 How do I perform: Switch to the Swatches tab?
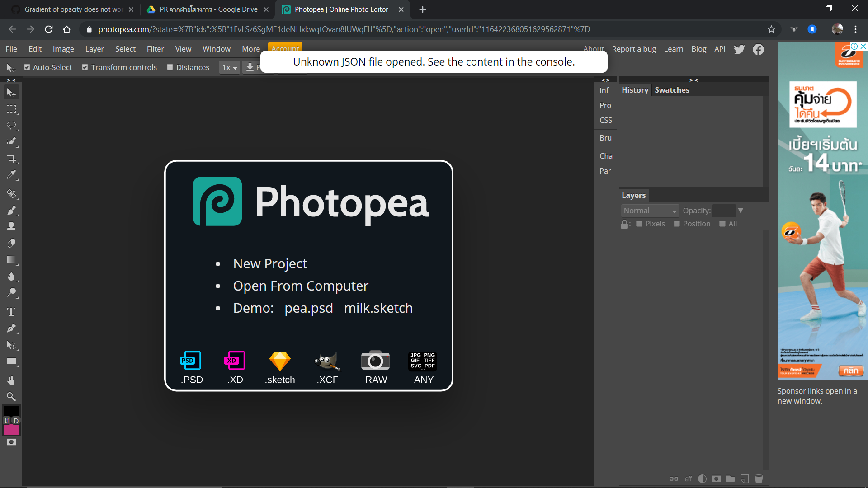(672, 90)
